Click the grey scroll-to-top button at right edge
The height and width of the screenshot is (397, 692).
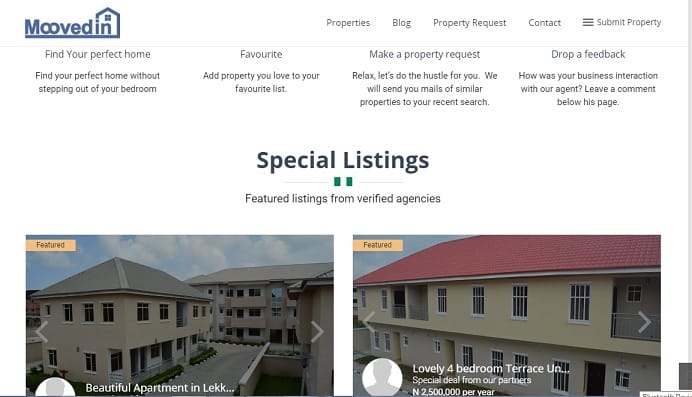(685, 376)
